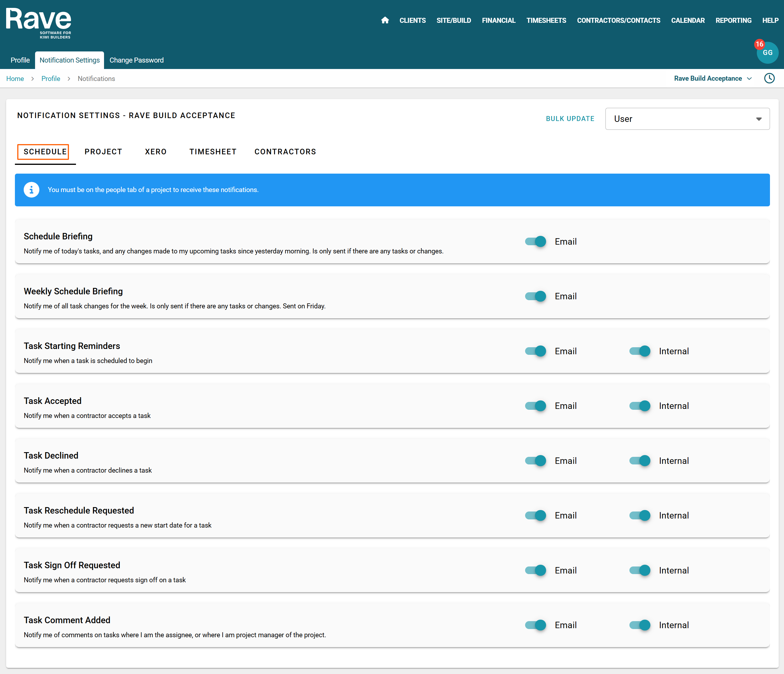Toggle Weekly Schedule Briefing email switch
Viewport: 784px width, 674px height.
535,296
